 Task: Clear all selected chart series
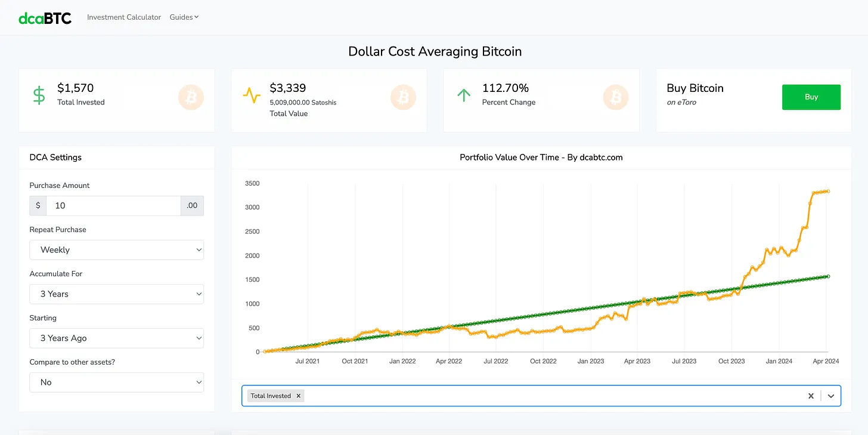click(x=811, y=396)
